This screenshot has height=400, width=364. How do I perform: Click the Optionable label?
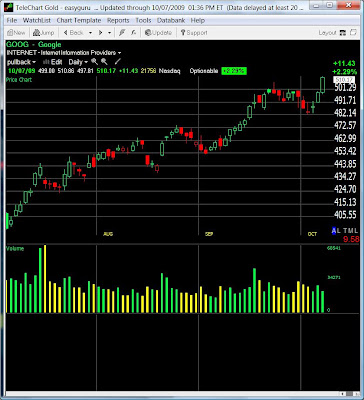pyautogui.click(x=204, y=71)
